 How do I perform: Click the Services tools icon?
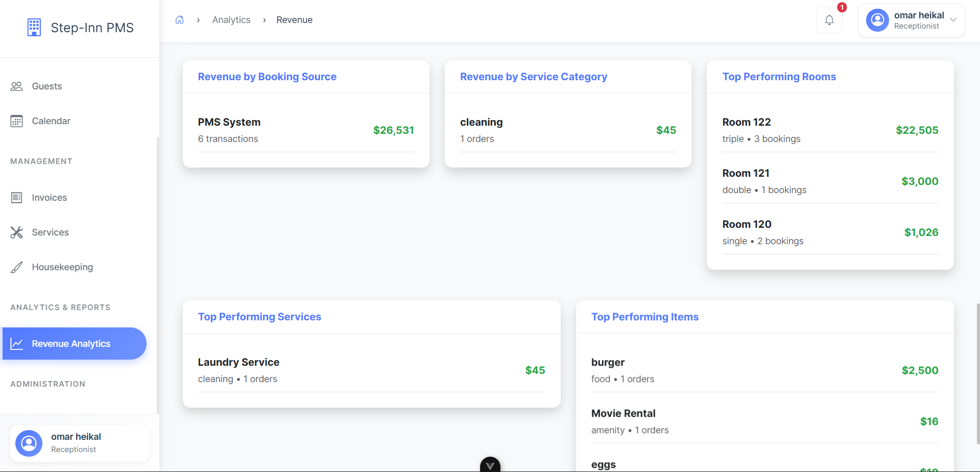point(17,232)
